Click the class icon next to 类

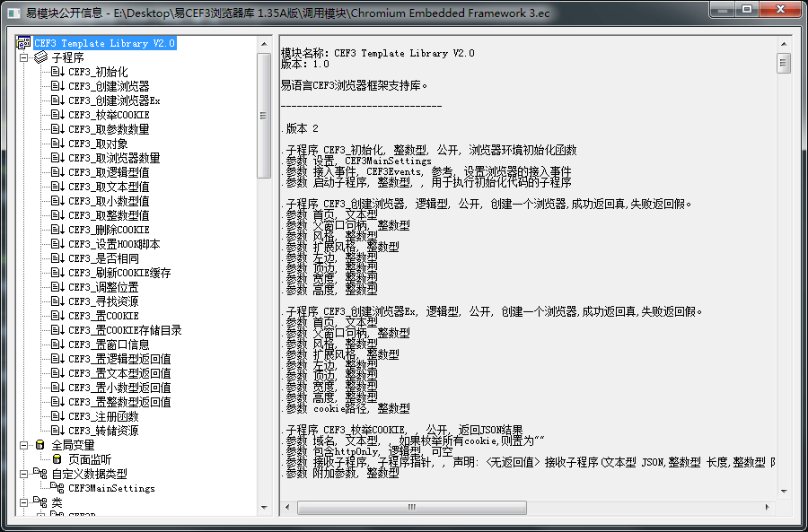40,502
